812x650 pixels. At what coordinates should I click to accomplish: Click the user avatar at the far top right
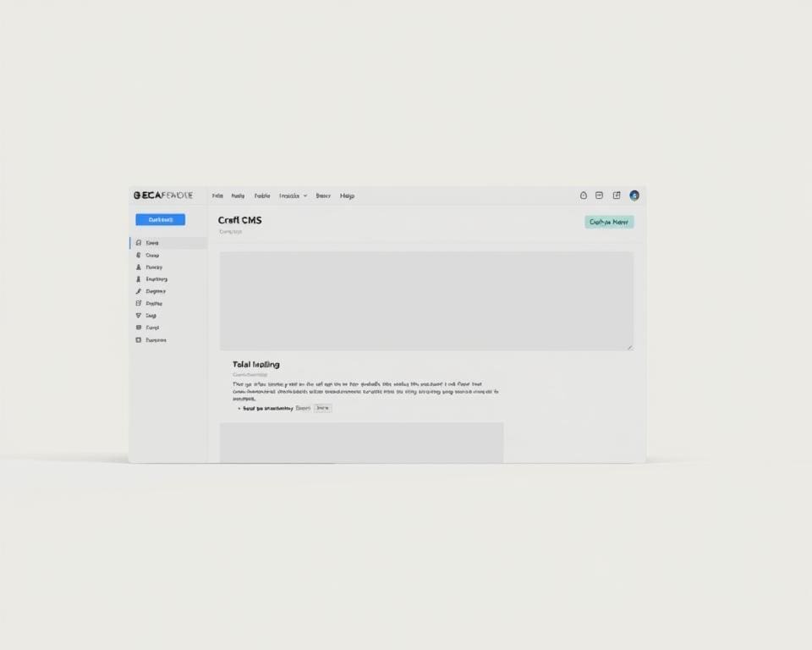pyautogui.click(x=634, y=196)
